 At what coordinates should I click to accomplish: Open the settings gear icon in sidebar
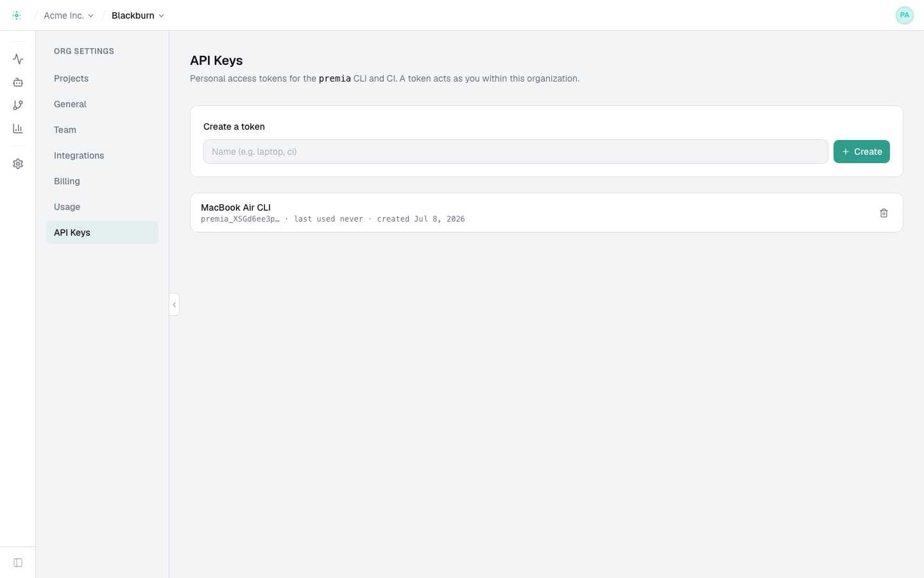pos(18,164)
